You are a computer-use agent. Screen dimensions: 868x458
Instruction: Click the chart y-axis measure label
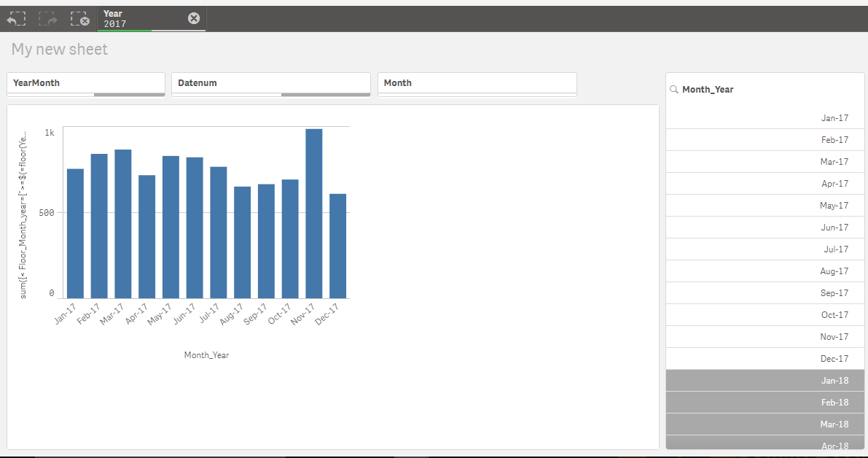click(x=23, y=215)
